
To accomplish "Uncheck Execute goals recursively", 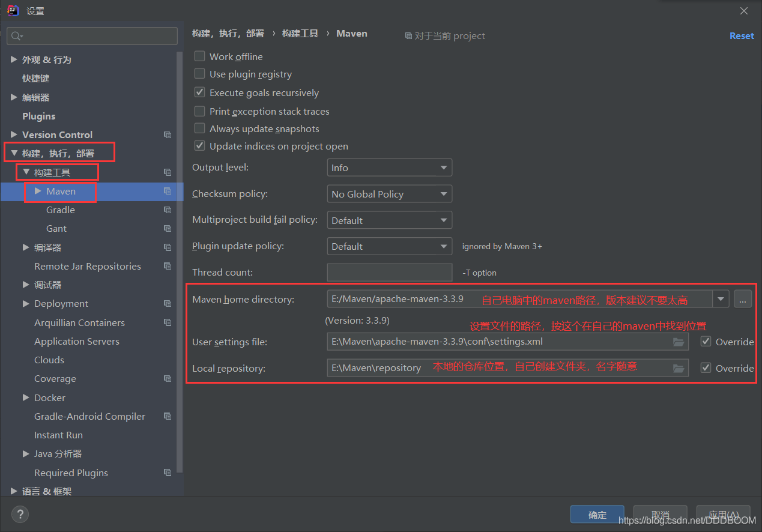I will pos(199,92).
